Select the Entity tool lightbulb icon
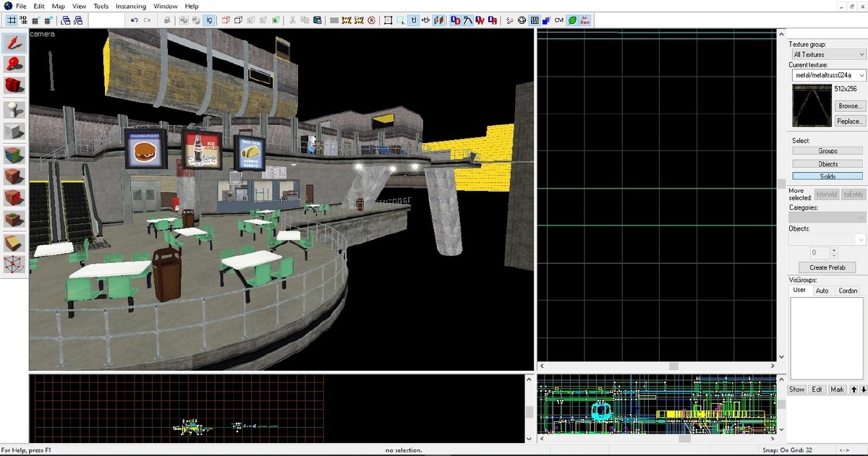The width and height of the screenshot is (868, 456). (14, 110)
